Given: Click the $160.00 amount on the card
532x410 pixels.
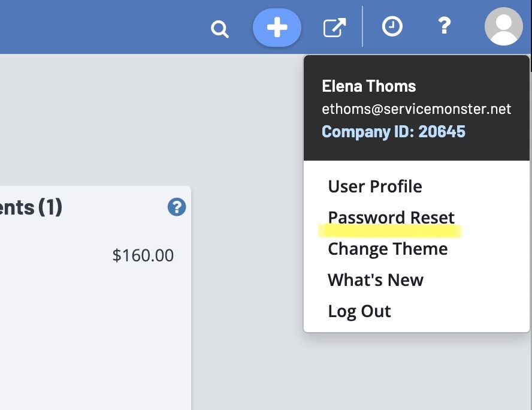Looking at the screenshot, I should (143, 255).
